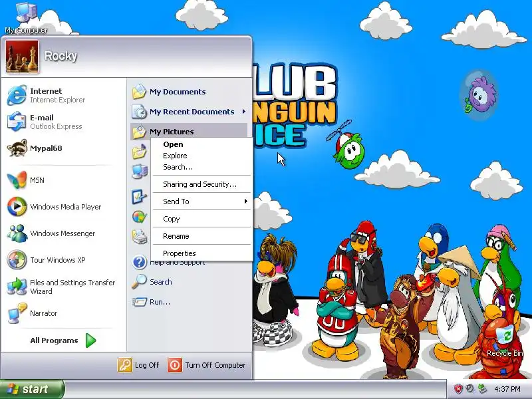This screenshot has width=532, height=399.
Task: Click the Internet Explorer subtitle text
Action: pyautogui.click(x=58, y=100)
